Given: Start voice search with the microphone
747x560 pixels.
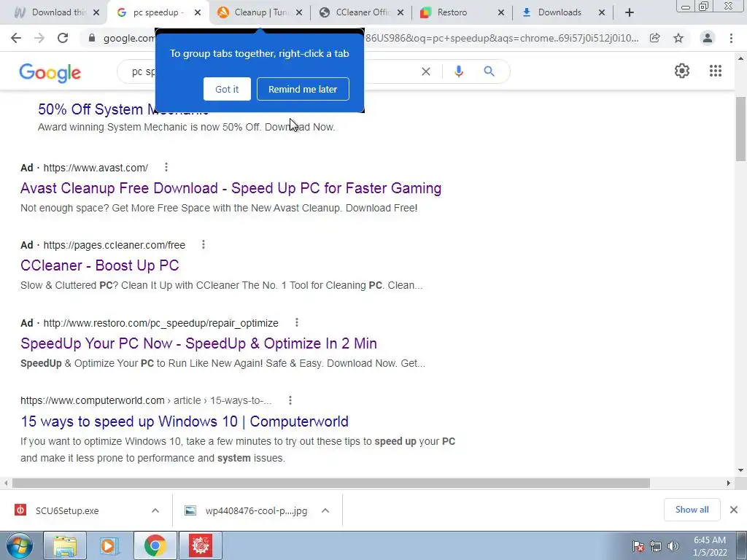Looking at the screenshot, I should tap(458, 71).
